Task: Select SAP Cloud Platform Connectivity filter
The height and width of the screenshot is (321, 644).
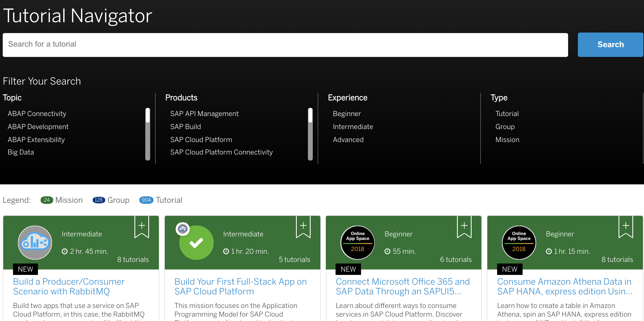Action: click(x=221, y=152)
